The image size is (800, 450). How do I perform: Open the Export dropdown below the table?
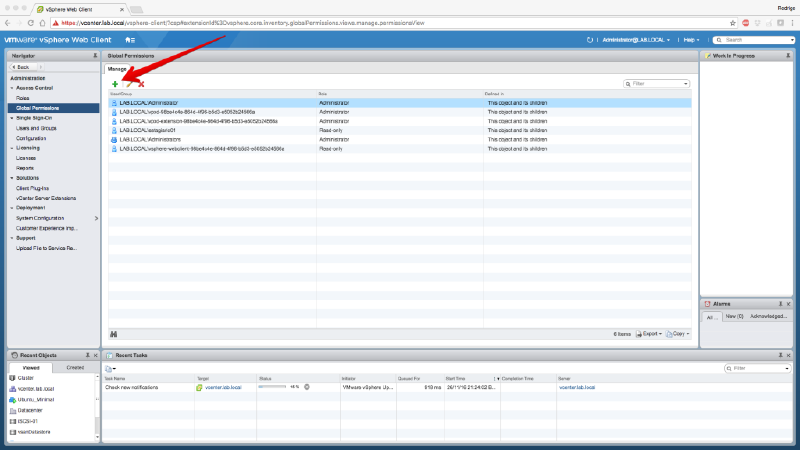(652, 333)
